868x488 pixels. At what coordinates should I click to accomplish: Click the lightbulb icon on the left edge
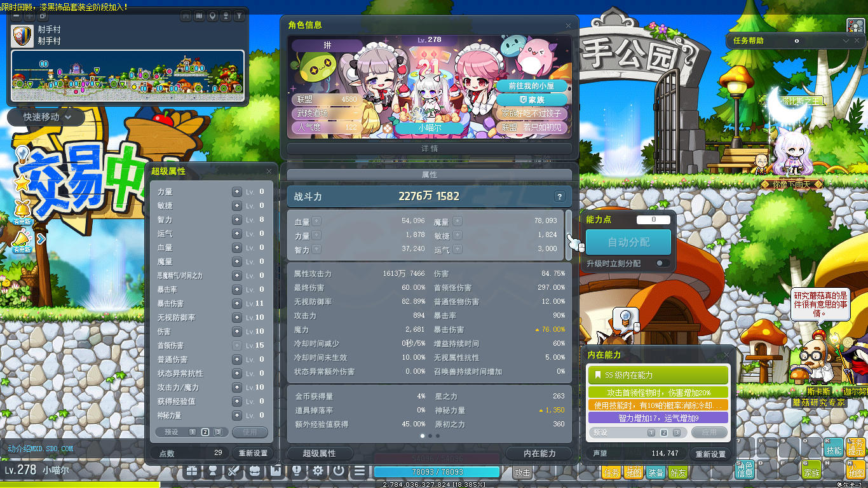pyautogui.click(x=22, y=154)
